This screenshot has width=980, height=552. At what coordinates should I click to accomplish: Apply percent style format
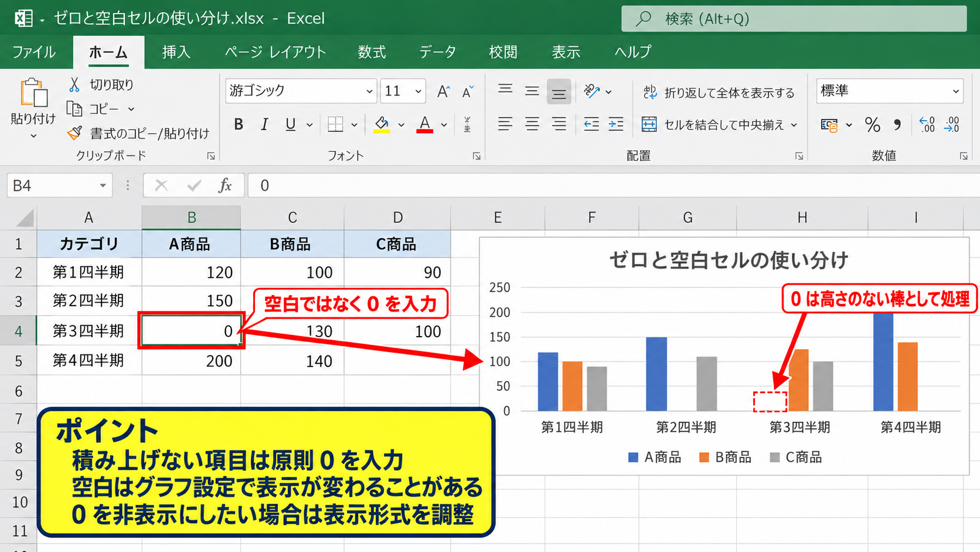[872, 124]
